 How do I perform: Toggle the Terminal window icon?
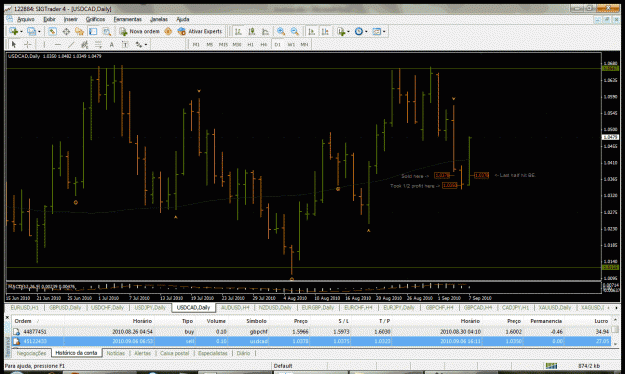(93, 31)
